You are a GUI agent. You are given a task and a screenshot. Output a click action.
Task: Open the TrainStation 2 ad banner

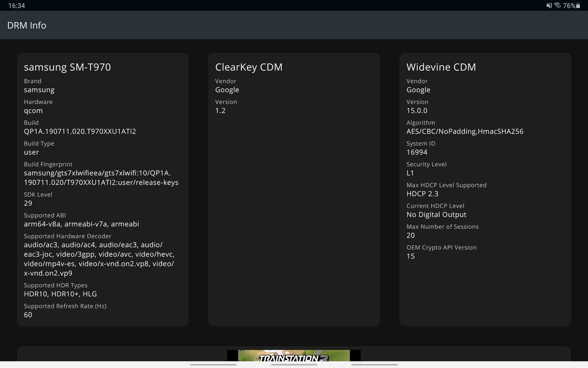click(x=294, y=356)
